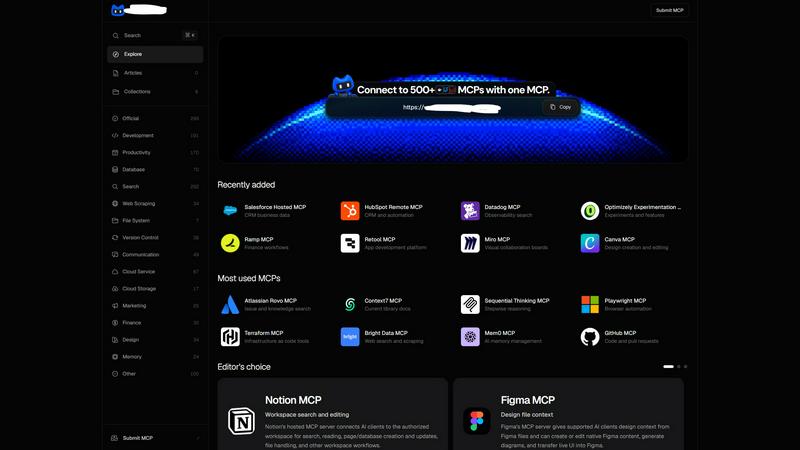Open the Sequential Thinking MCP icon
The image size is (800, 450).
point(470,305)
